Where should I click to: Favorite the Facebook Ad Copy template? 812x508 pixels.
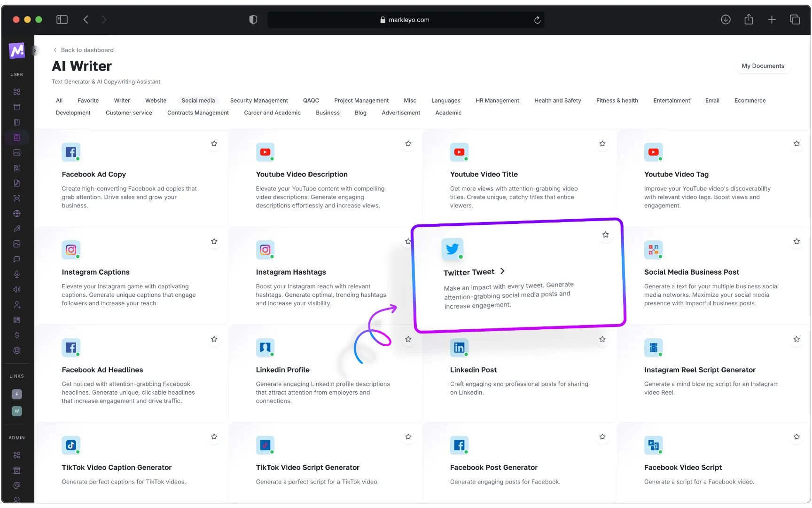tap(214, 144)
